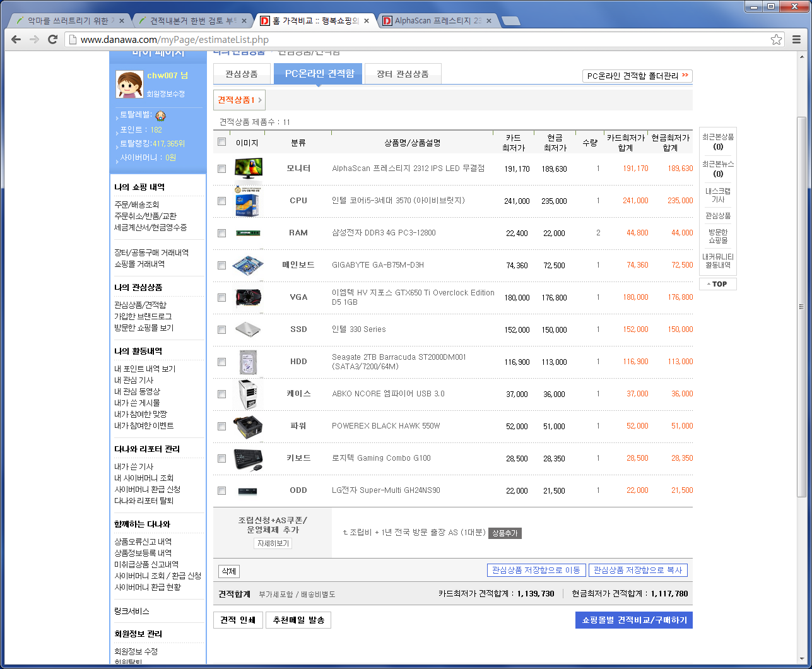Image resolution: width=812 pixels, height=669 pixels.
Task: Click the 견적 인쇄 button
Action: tap(238, 620)
